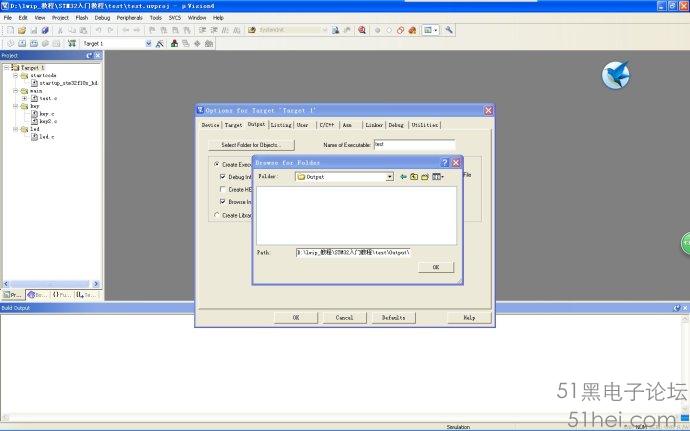Screen dimensions: 690x431
Task: Click the green Back arrow in Browse dialog
Action: (x=403, y=177)
